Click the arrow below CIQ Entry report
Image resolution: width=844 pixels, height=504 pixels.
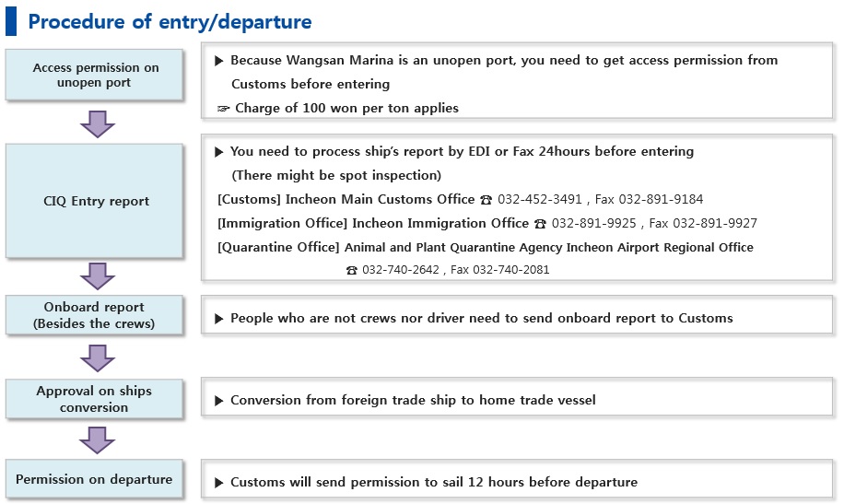coord(98,276)
